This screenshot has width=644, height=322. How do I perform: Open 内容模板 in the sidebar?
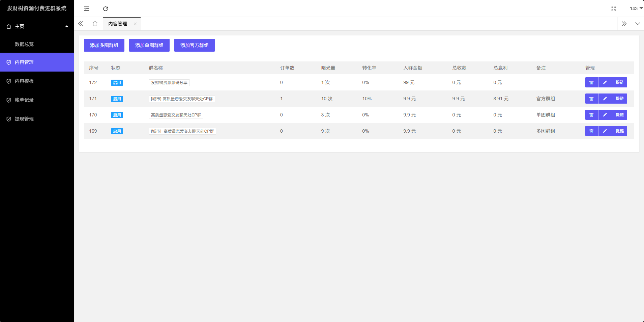tap(24, 81)
